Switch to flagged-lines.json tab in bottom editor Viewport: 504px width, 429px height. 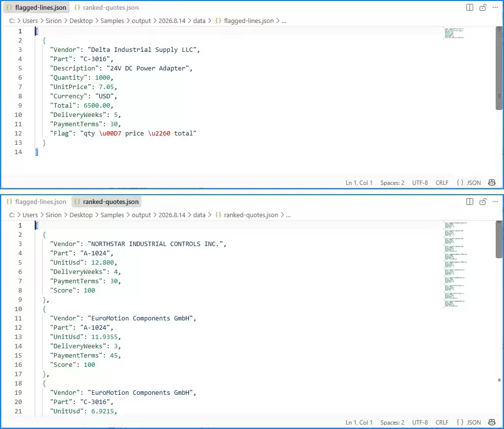coord(37,202)
